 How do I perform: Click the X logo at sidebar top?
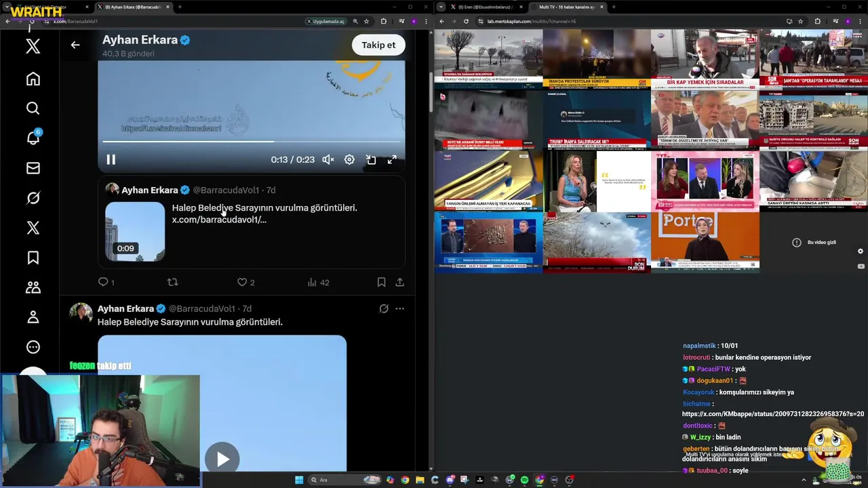click(33, 46)
